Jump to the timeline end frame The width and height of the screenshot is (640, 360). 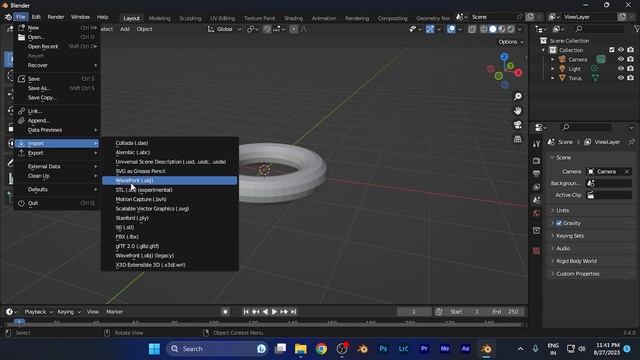[x=293, y=312]
